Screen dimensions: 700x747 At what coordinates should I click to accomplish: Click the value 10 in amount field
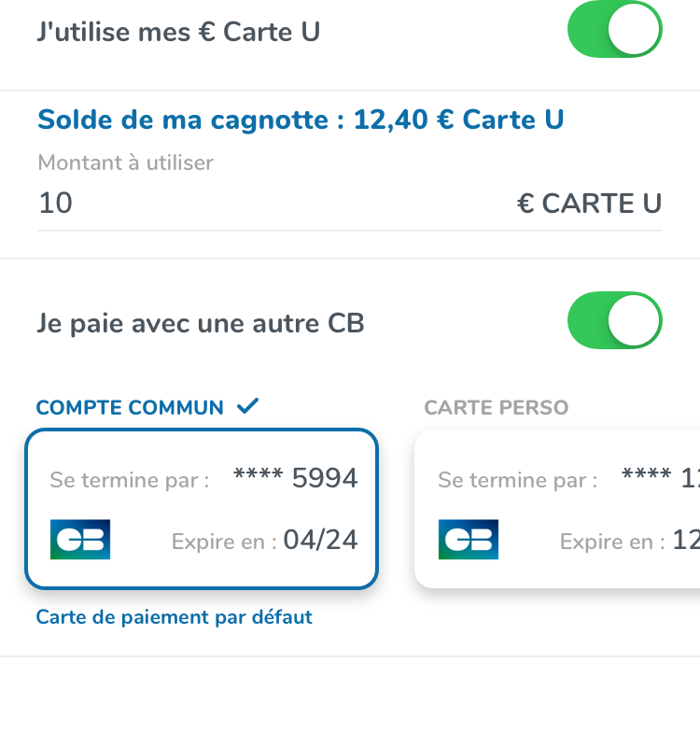click(x=55, y=203)
